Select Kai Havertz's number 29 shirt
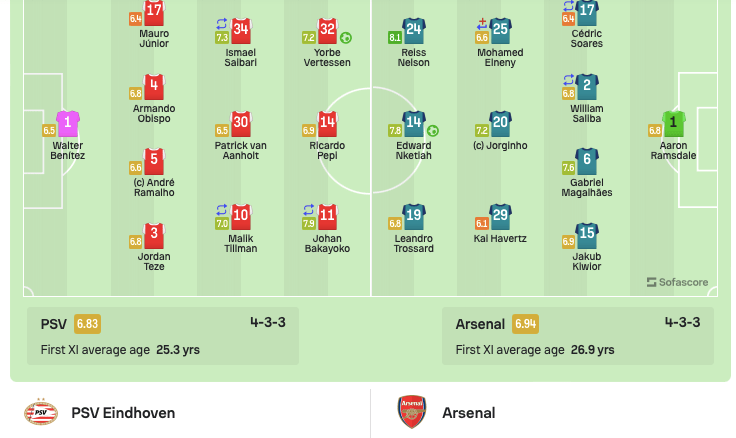 click(x=500, y=216)
